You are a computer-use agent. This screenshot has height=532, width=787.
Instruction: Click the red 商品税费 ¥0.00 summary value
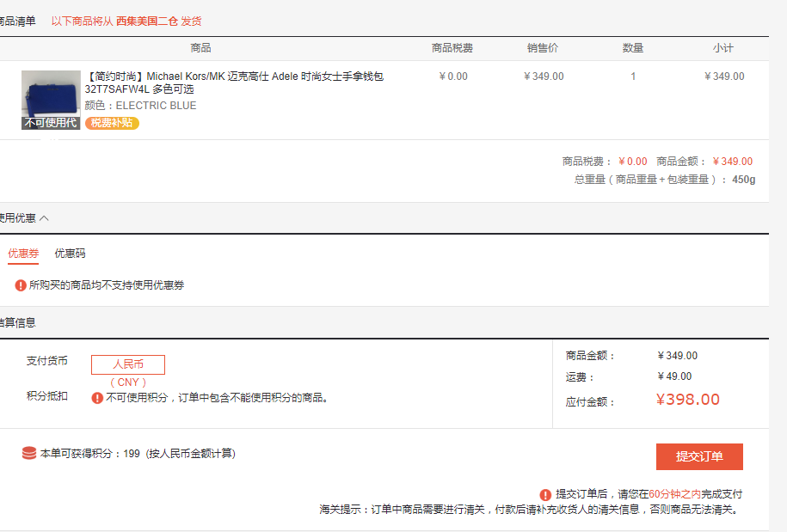coord(632,162)
